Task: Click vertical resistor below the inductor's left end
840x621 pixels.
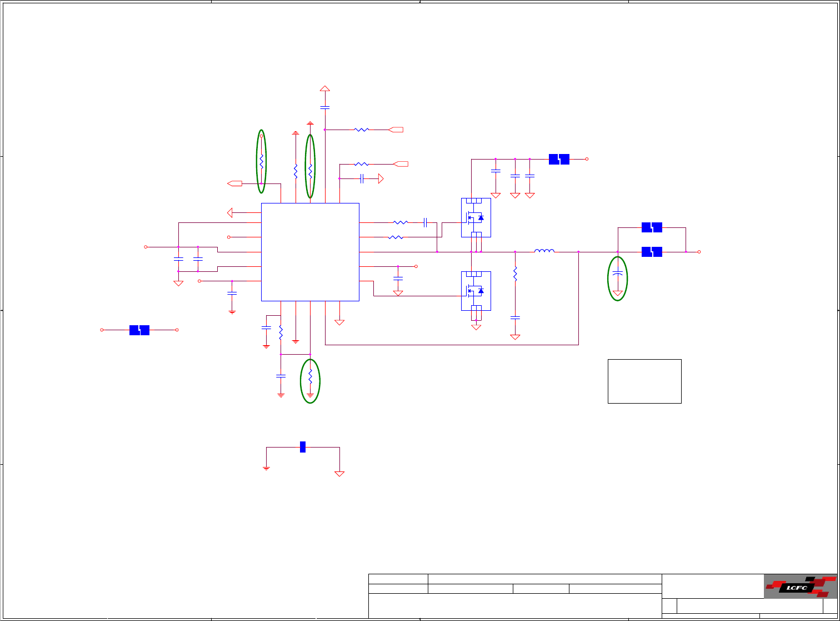Action: point(515,274)
